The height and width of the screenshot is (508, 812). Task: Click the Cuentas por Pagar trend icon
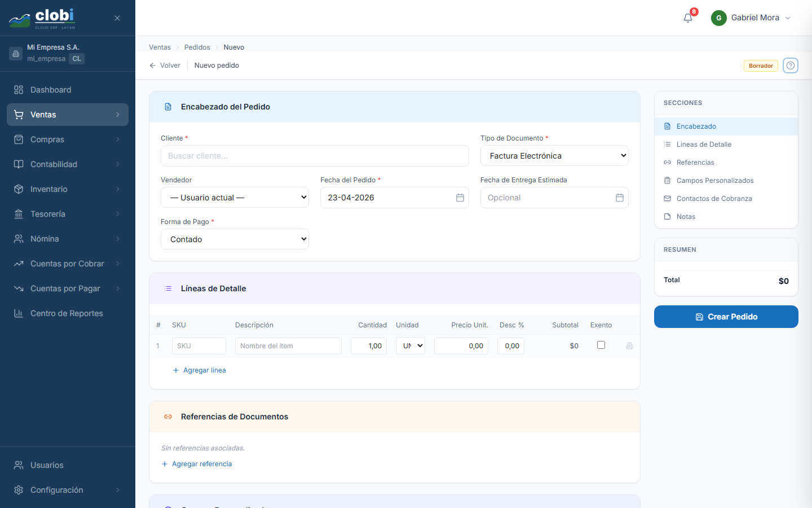click(x=19, y=288)
